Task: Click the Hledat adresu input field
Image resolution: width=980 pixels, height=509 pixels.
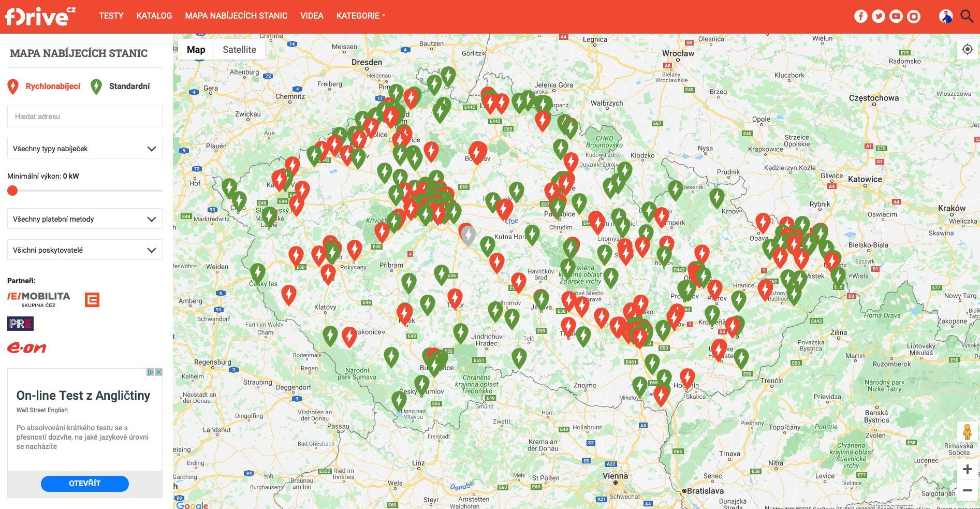Action: click(84, 117)
